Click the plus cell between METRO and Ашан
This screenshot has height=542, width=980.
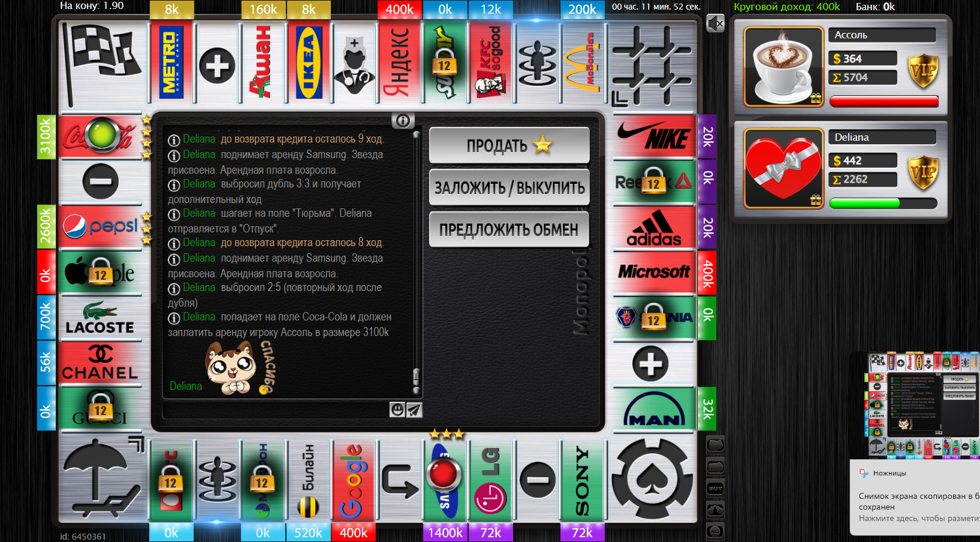coord(217,63)
